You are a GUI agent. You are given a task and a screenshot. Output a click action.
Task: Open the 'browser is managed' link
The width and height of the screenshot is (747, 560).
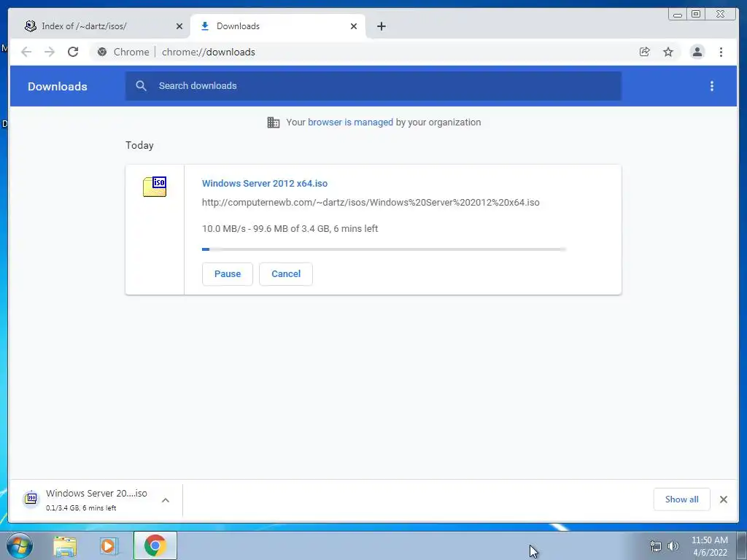pyautogui.click(x=350, y=122)
